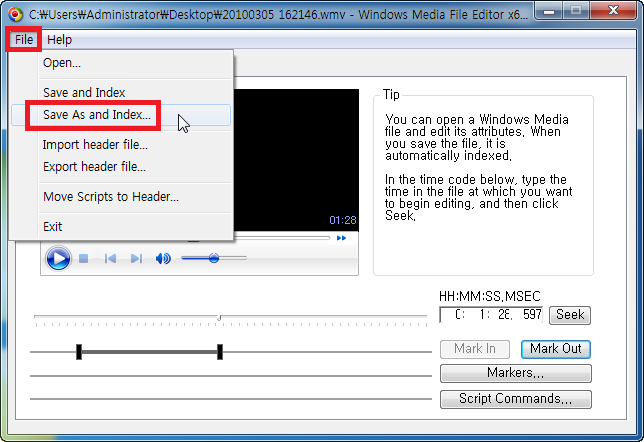
Task: Maximize the Windows Media File Editor window
Action: [x=576, y=11]
